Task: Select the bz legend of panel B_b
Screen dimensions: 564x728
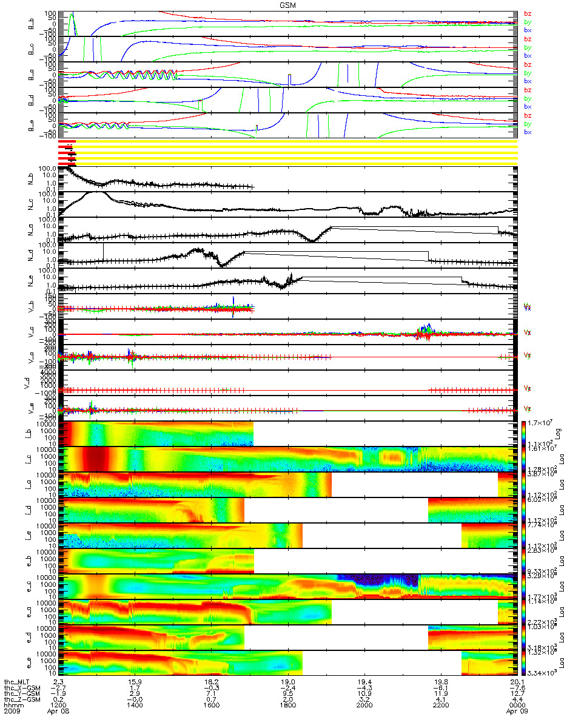Action: pos(527,14)
